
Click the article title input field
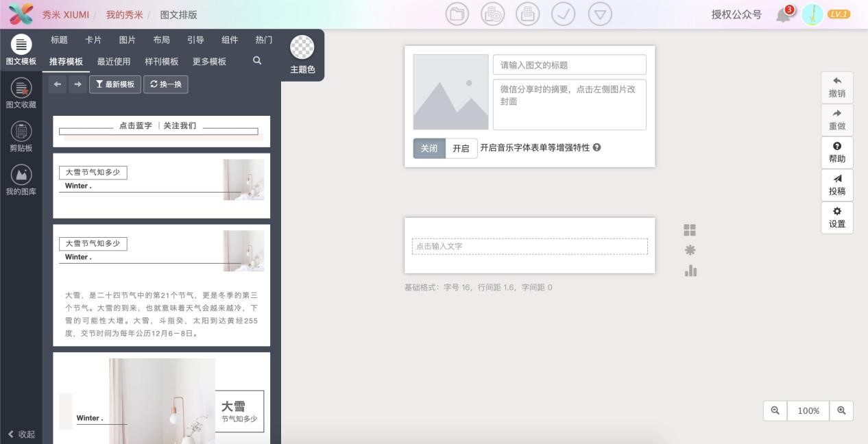click(570, 65)
